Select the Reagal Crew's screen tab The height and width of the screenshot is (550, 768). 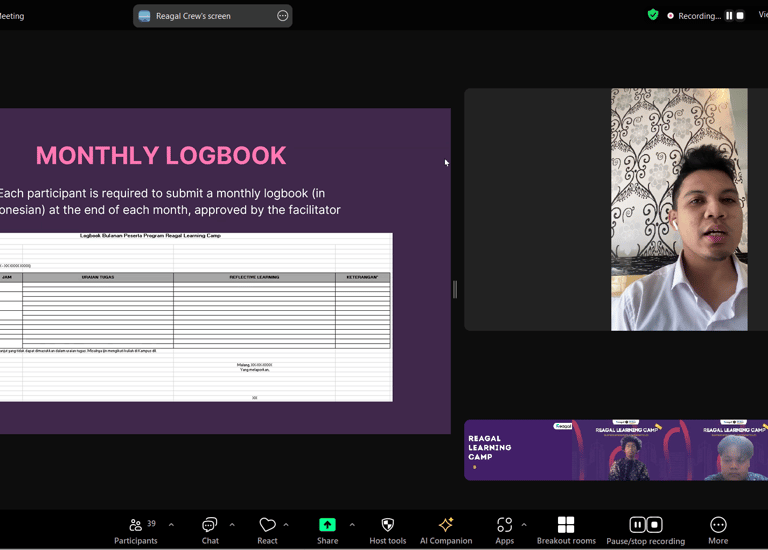(x=213, y=16)
